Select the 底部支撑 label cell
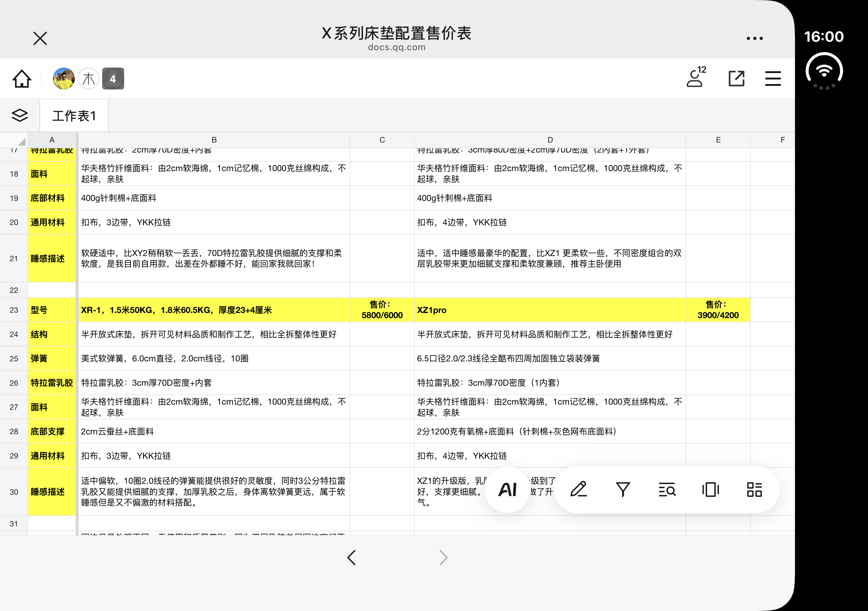The image size is (868, 611). coord(52,431)
